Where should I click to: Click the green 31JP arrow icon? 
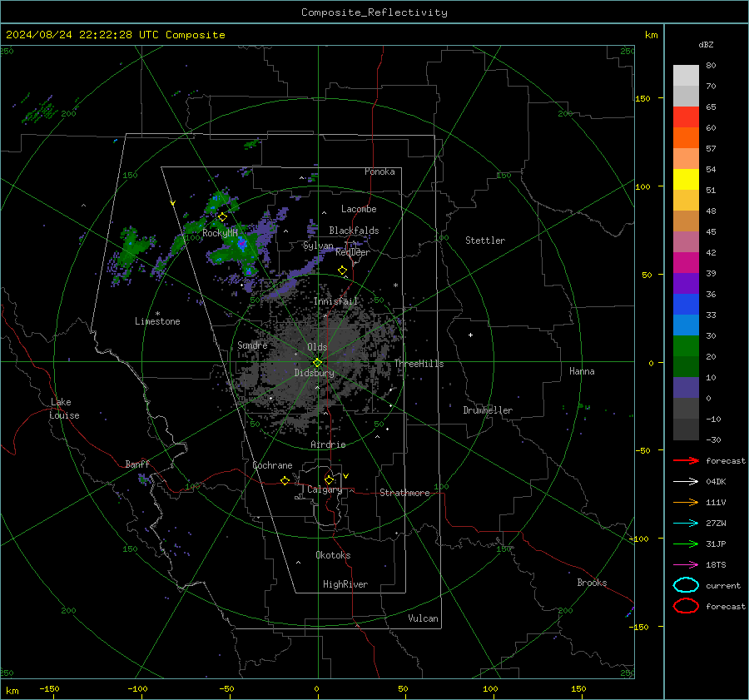pos(686,544)
